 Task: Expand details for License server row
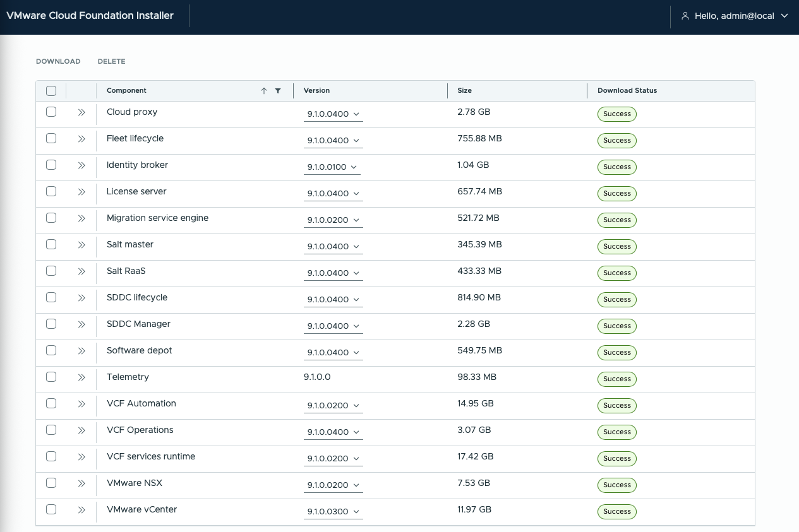pos(81,192)
